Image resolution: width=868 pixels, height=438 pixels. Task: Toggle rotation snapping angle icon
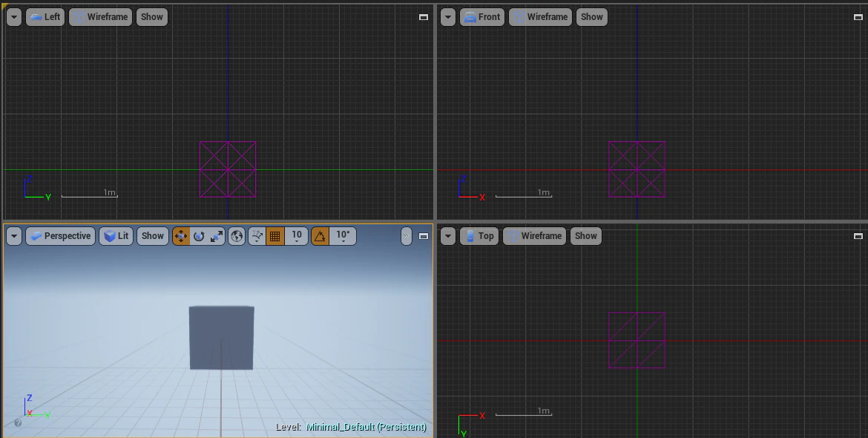[320, 236]
